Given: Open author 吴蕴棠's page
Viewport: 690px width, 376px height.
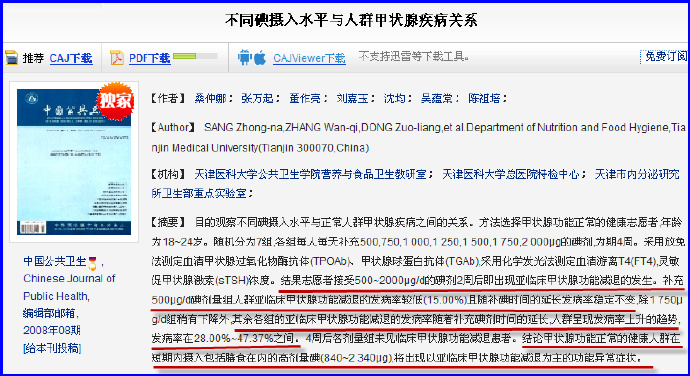Looking at the screenshot, I should [437, 98].
